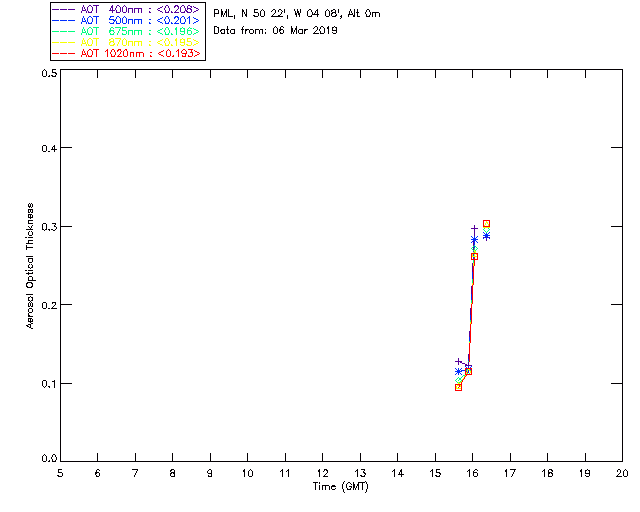The height and width of the screenshot is (512, 640).
Task: Click the x-axis tick label 20
Action: click(622, 473)
